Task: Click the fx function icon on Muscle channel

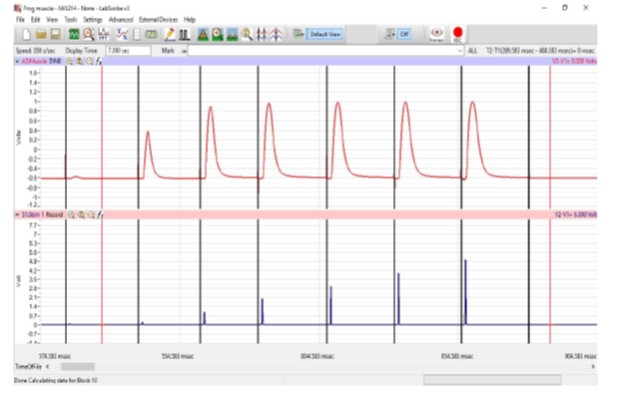Action: tap(99, 61)
